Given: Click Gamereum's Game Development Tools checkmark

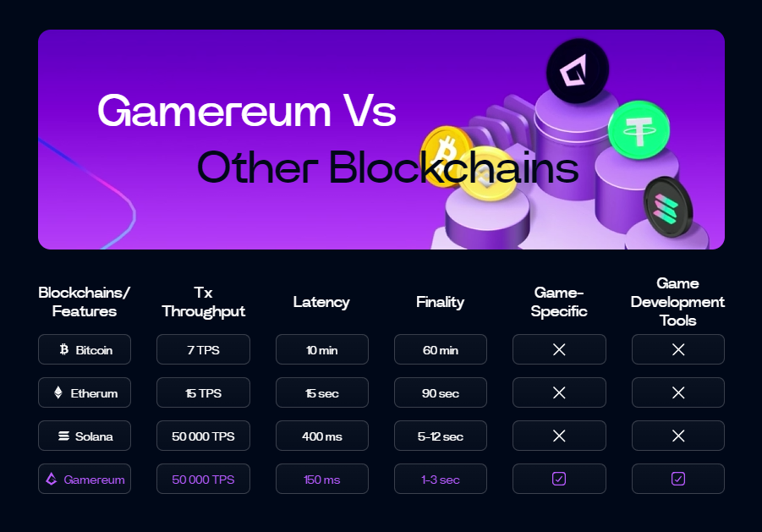Looking at the screenshot, I should point(677,479).
